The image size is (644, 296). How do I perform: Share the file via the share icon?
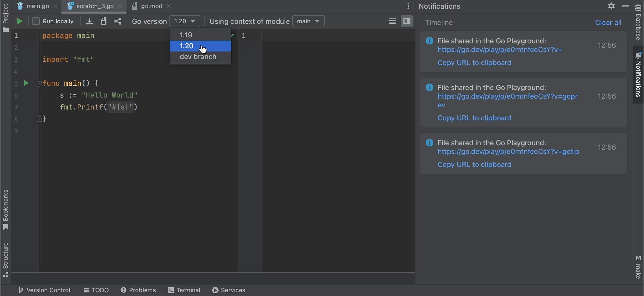coord(118,21)
